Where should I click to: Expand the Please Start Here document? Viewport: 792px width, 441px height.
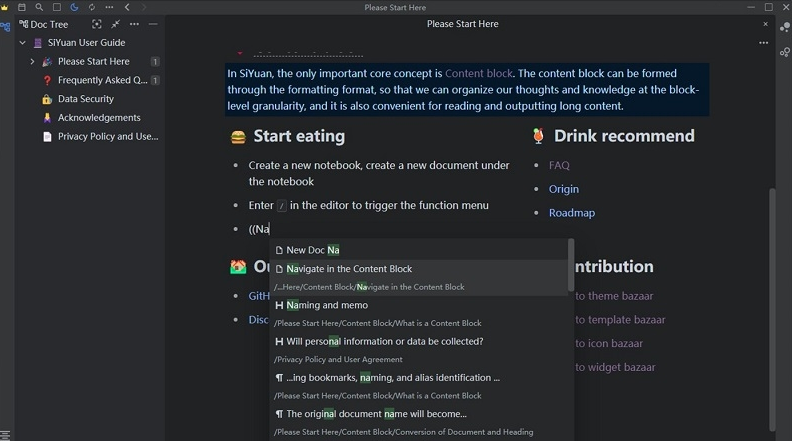point(32,62)
